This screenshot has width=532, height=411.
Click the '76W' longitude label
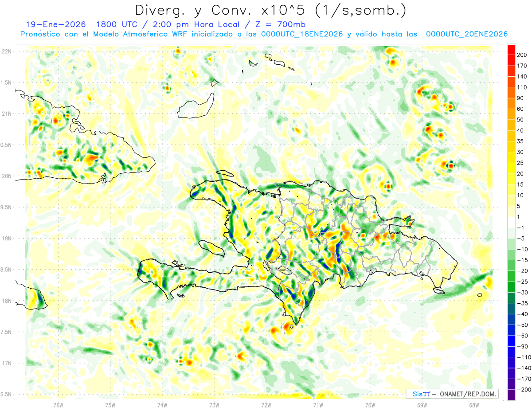pos(58,405)
